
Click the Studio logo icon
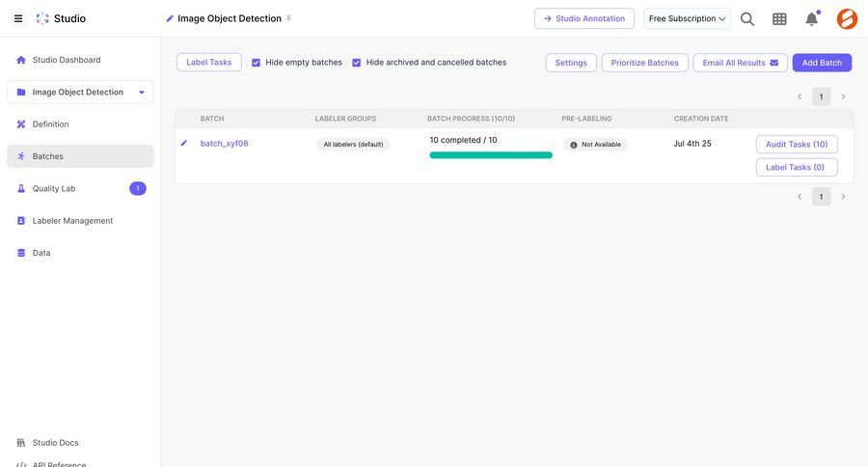[42, 18]
